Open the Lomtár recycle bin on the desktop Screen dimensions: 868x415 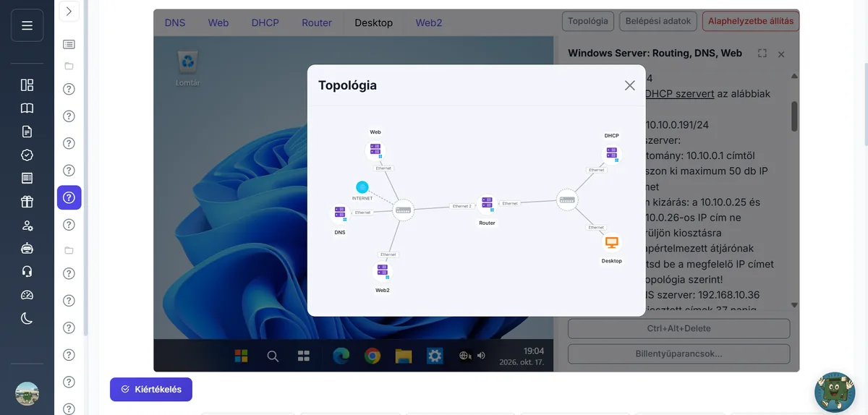click(x=188, y=68)
